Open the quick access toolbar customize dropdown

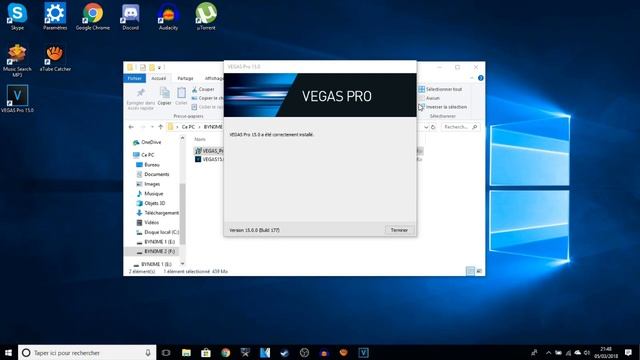[x=160, y=67]
